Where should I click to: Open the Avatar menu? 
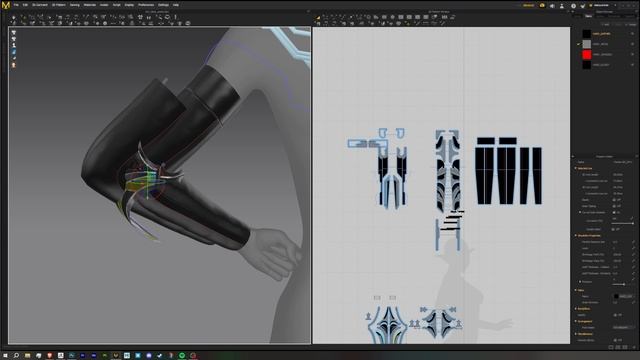pos(104,5)
